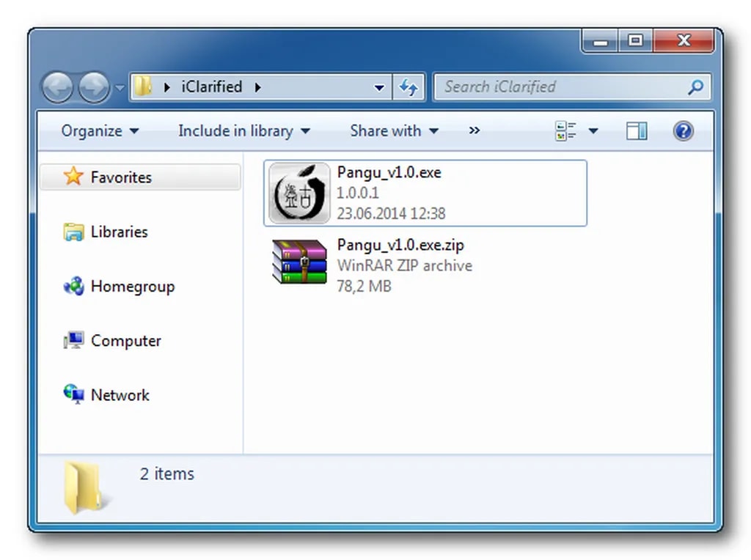The height and width of the screenshot is (560, 751).
Task: Click the Help question mark icon
Action: 682,130
